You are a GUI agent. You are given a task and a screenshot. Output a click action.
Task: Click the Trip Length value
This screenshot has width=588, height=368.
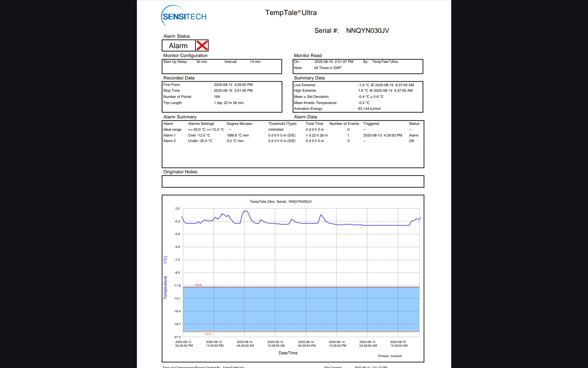click(x=228, y=103)
